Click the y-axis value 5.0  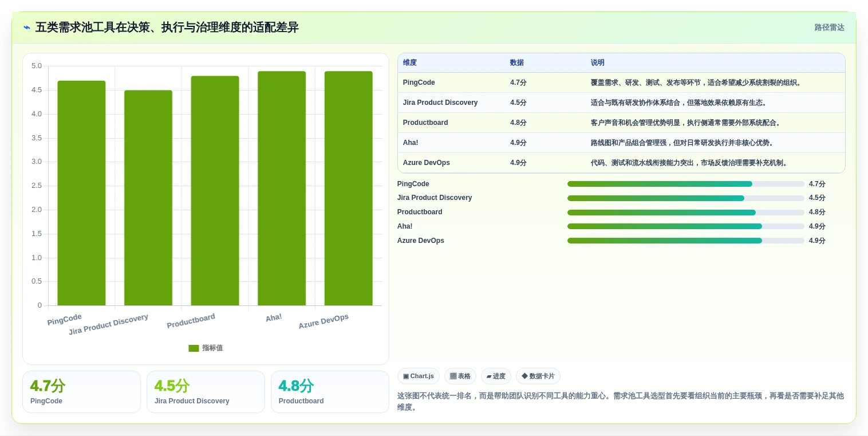pos(37,66)
